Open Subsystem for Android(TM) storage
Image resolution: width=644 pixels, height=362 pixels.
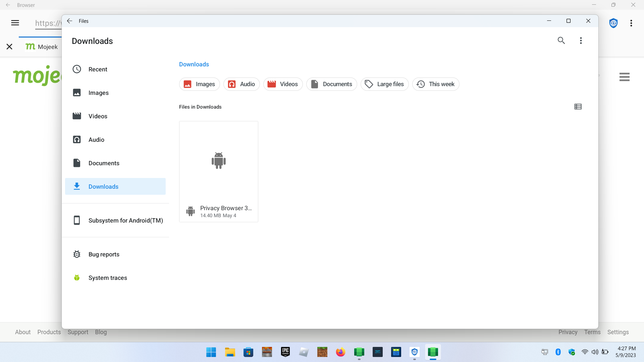click(x=115, y=220)
